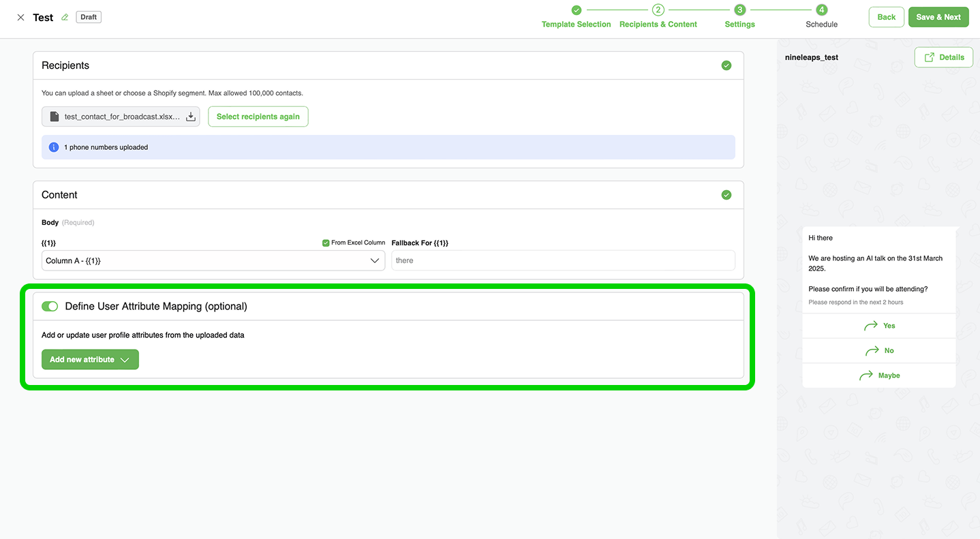Click the download icon on uploaded file
This screenshot has width=980, height=539.
[191, 117]
